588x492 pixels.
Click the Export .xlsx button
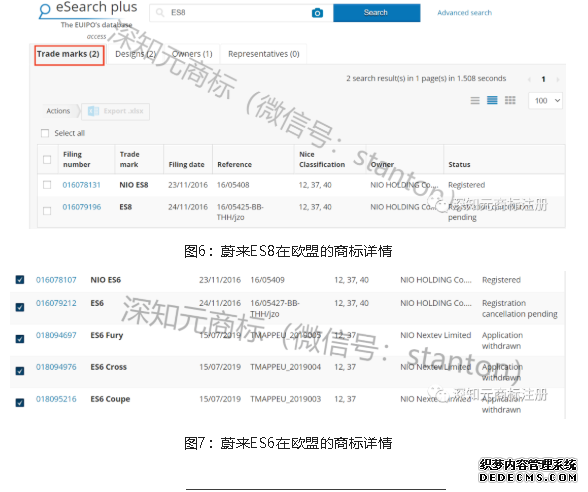coord(116,111)
